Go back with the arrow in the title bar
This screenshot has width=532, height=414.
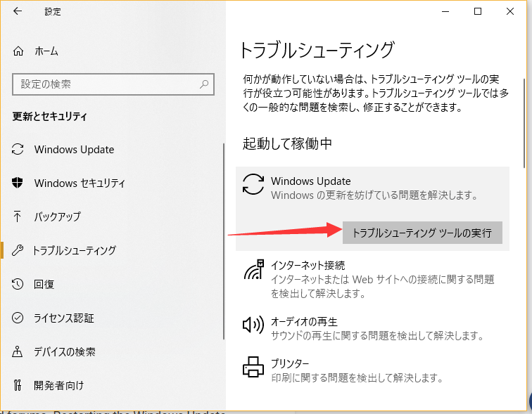click(18, 11)
